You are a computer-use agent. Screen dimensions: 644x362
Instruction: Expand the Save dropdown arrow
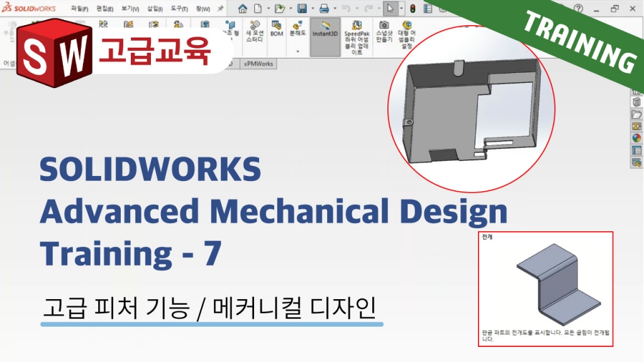313,8
